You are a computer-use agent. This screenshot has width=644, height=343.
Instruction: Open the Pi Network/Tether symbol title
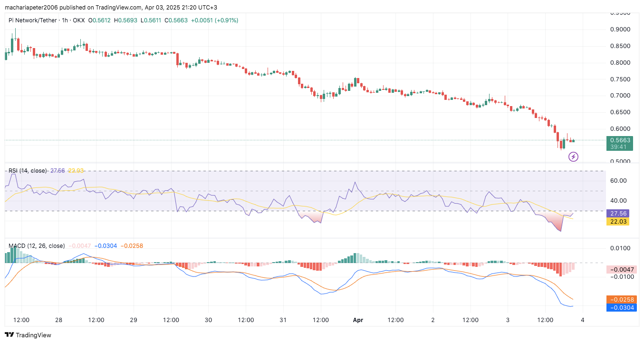(33, 20)
